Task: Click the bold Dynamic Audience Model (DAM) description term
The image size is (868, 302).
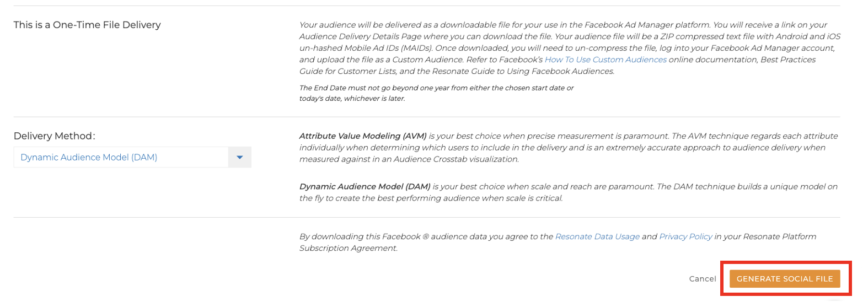Action: click(365, 187)
